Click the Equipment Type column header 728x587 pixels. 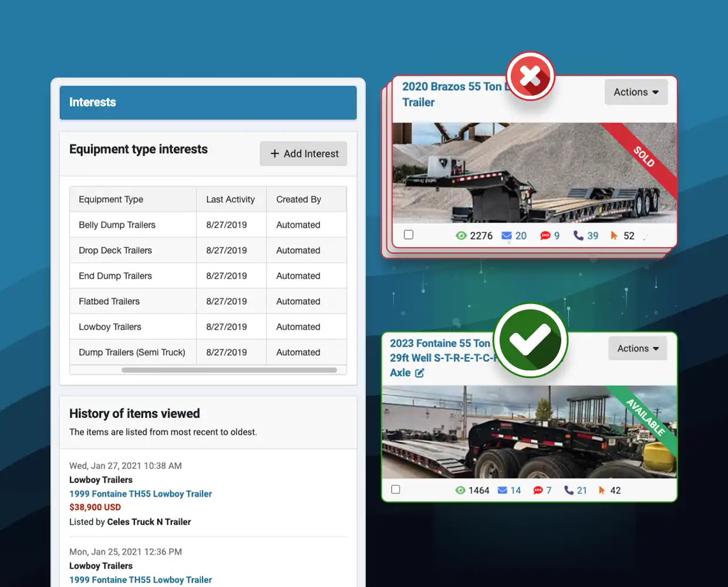point(111,200)
